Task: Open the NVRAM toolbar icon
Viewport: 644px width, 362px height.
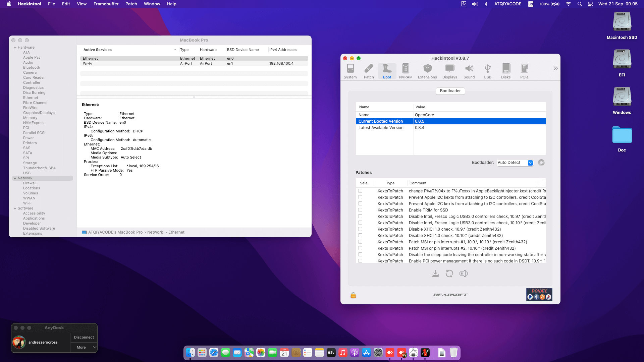Action: pyautogui.click(x=406, y=71)
